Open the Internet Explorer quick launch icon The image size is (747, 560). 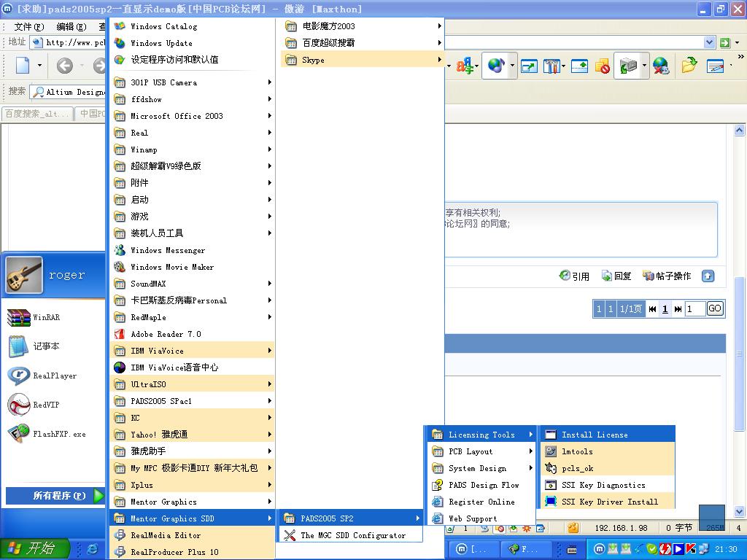(93, 549)
